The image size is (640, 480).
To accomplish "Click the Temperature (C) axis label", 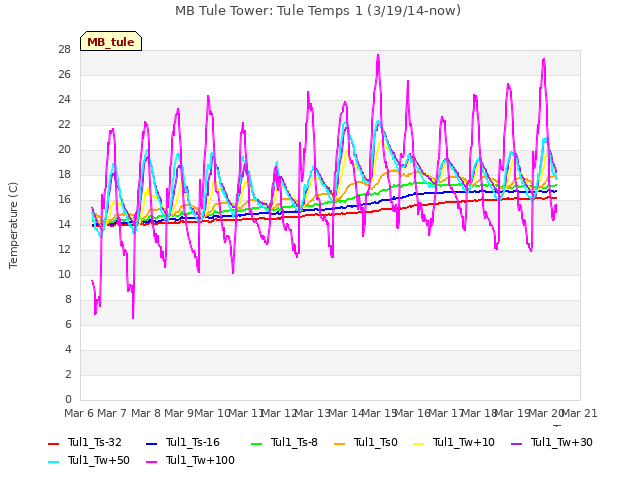I will (13, 225).
